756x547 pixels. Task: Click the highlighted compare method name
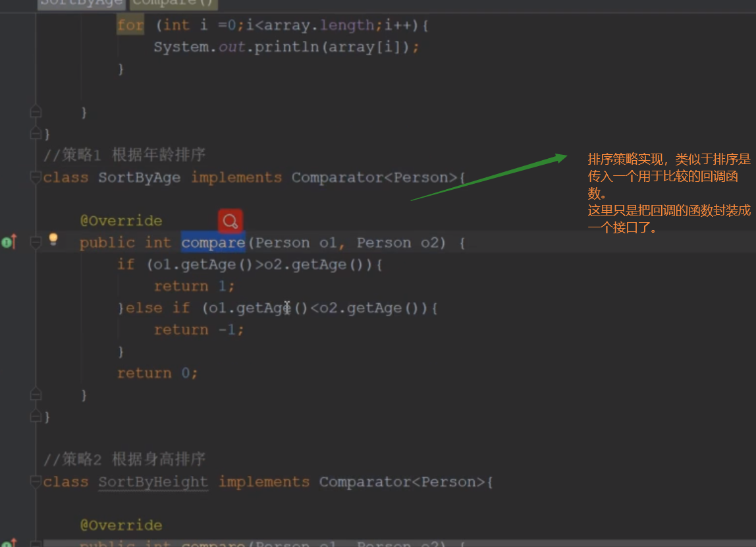(213, 243)
